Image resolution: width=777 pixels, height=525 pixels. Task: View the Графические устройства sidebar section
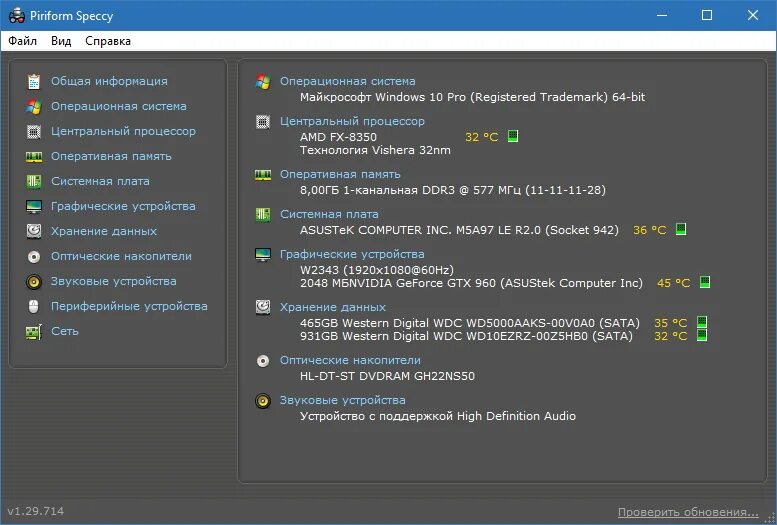pos(123,206)
